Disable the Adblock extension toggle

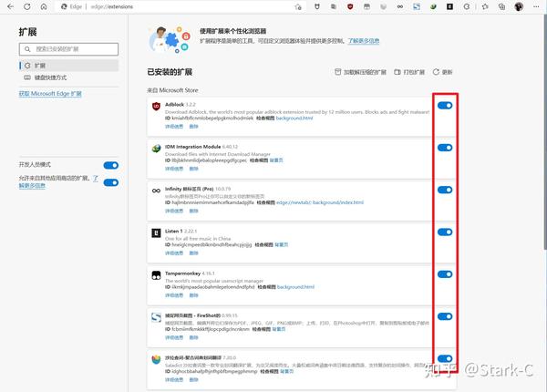pos(445,106)
